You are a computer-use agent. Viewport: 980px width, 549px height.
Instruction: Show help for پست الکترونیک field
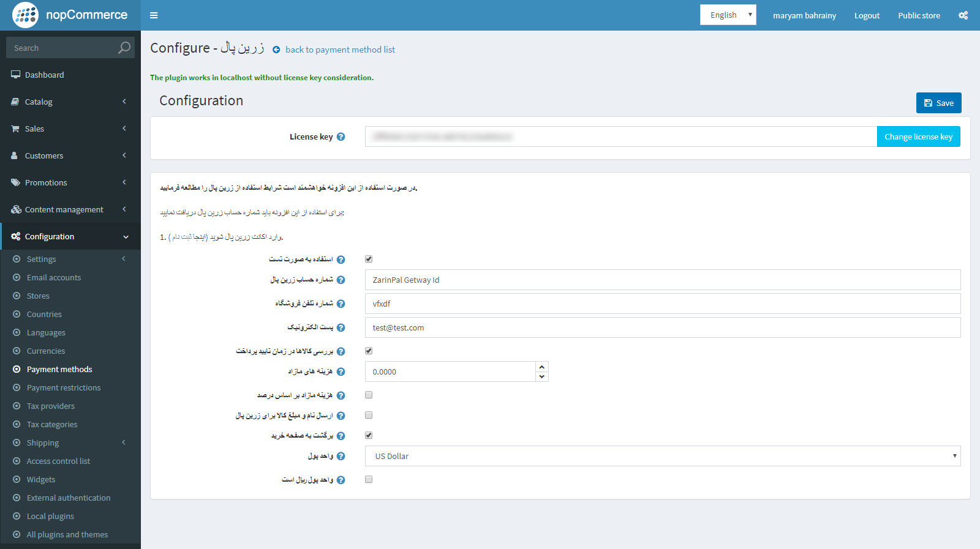pyautogui.click(x=341, y=327)
